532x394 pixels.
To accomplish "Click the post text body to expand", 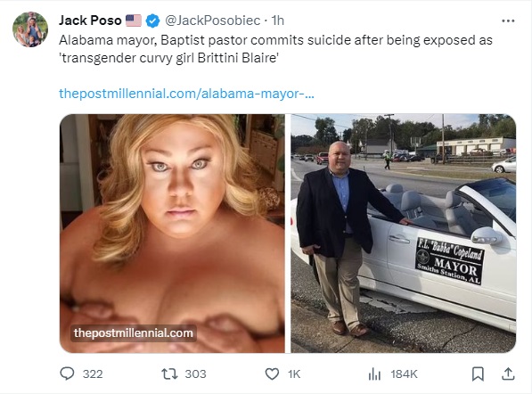I will click(275, 49).
